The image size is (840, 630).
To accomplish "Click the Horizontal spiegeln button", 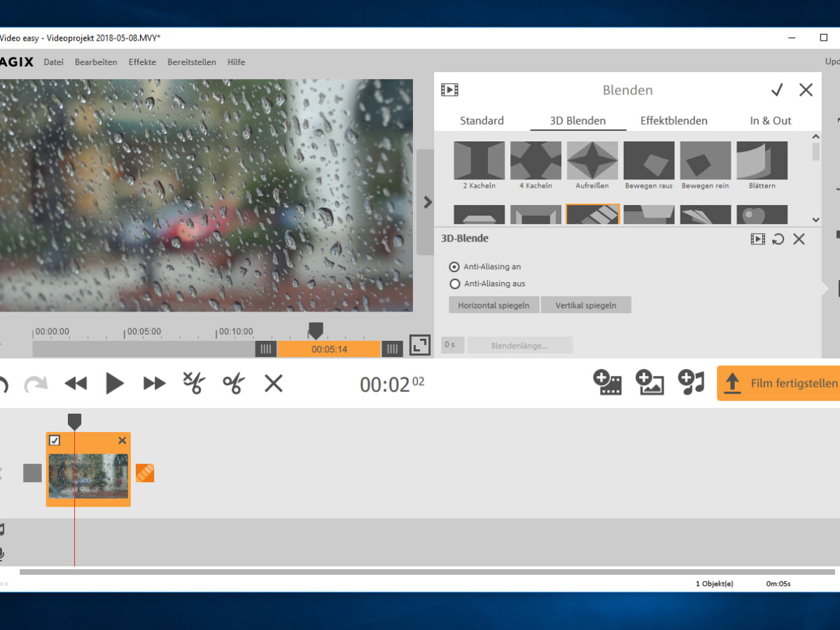I will (x=494, y=304).
